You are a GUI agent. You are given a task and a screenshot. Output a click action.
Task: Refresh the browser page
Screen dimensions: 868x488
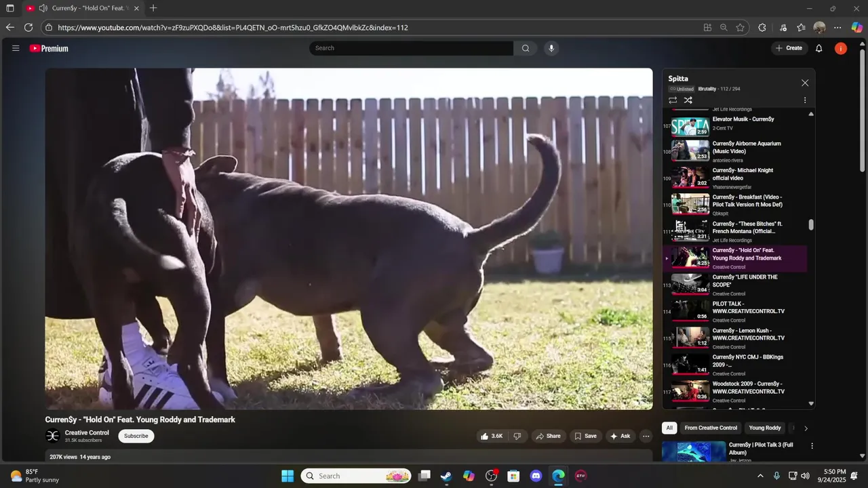click(x=28, y=28)
